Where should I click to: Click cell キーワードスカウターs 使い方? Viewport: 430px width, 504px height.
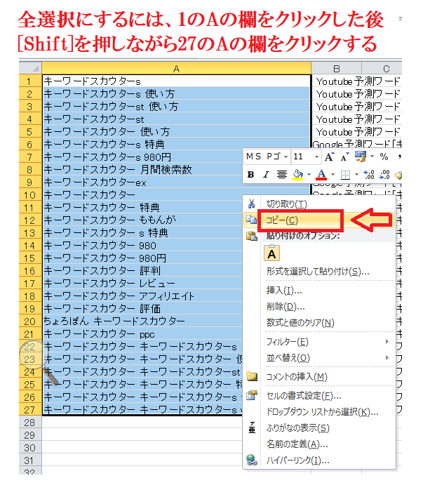tap(176, 94)
